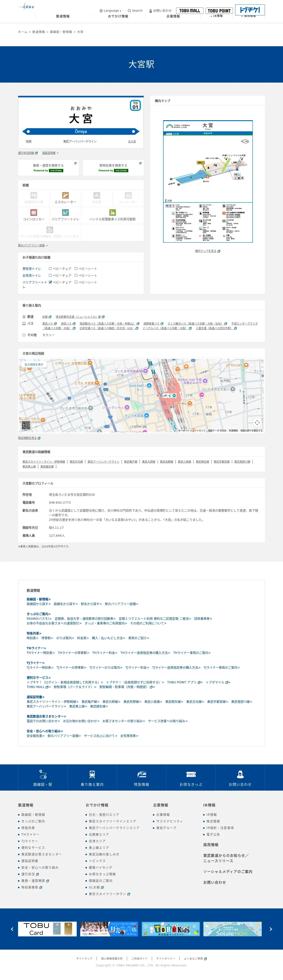Click the 特急情報 limited express icon
This screenshot has height=980, width=283.
point(142,774)
